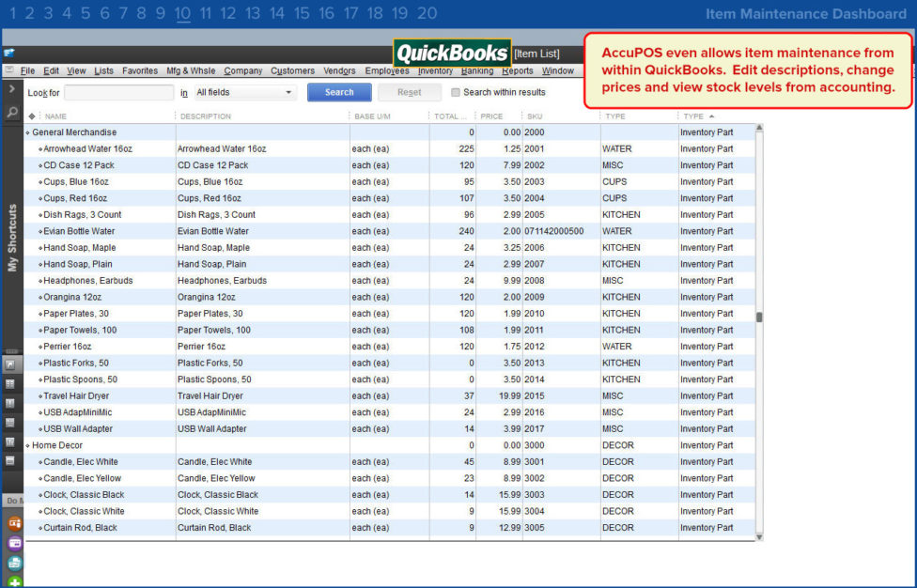917x588 pixels.
Task: Click the View Balances grid icon in sidebar
Action: (10, 384)
